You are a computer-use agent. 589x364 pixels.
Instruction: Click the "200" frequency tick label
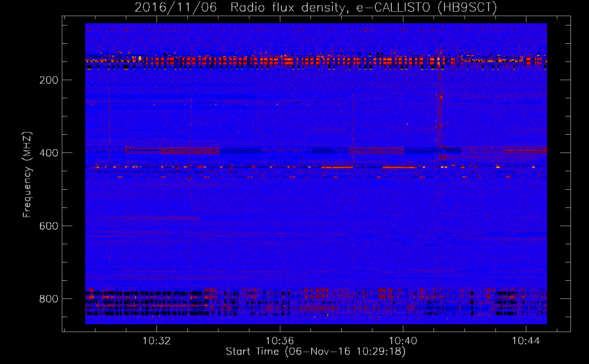coord(48,80)
